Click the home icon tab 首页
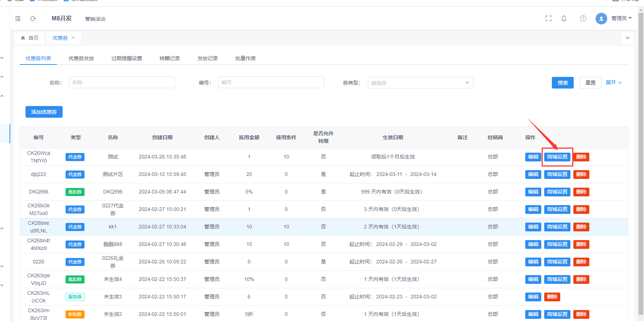The height and width of the screenshot is (321, 644). click(x=30, y=38)
